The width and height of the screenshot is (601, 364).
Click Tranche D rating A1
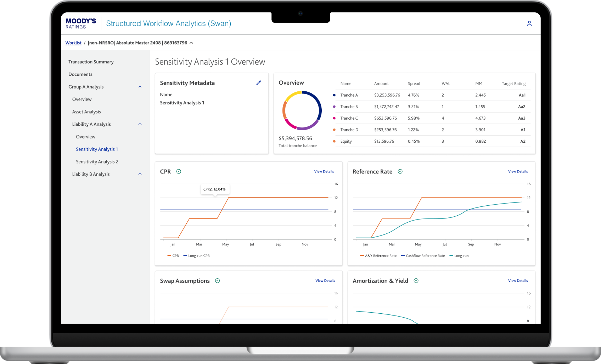coord(523,130)
